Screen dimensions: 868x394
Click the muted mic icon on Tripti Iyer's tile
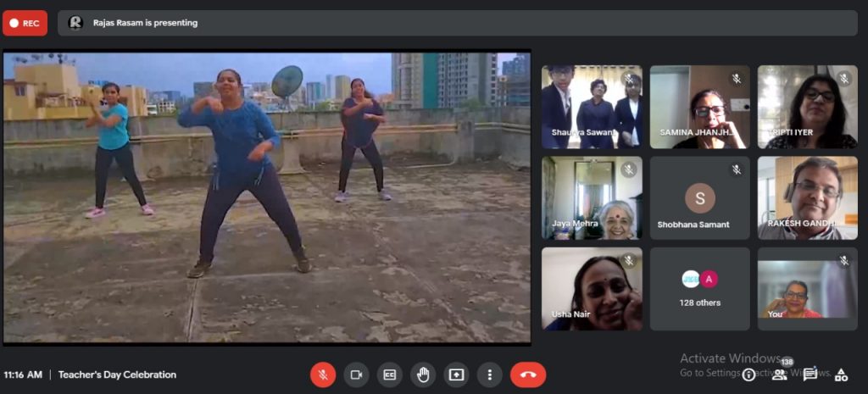pyautogui.click(x=844, y=79)
